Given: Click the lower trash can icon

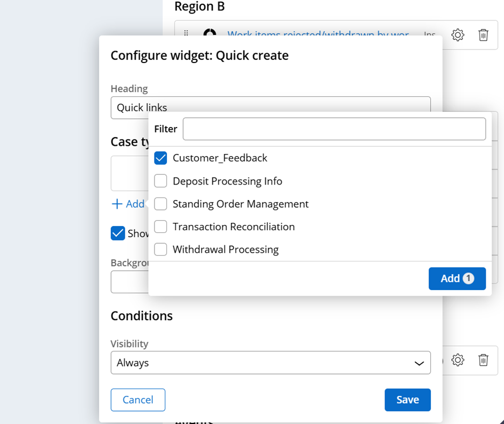Looking at the screenshot, I should click(483, 361).
